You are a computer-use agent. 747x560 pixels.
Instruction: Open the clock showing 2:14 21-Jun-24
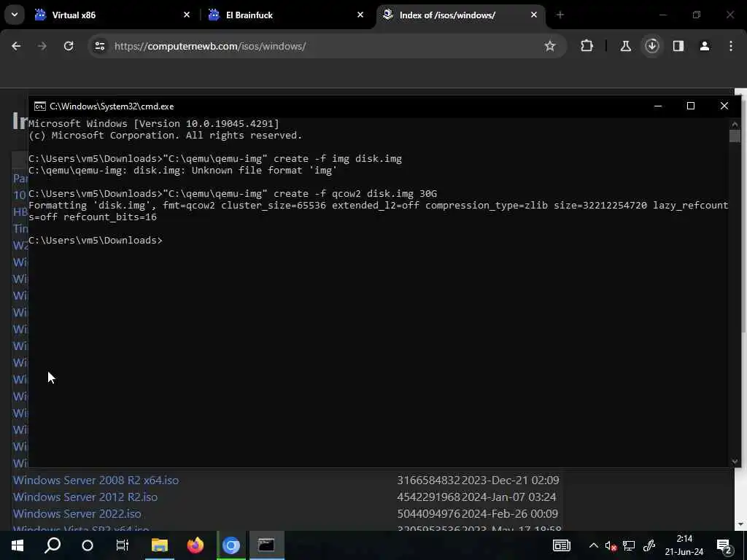(684, 545)
